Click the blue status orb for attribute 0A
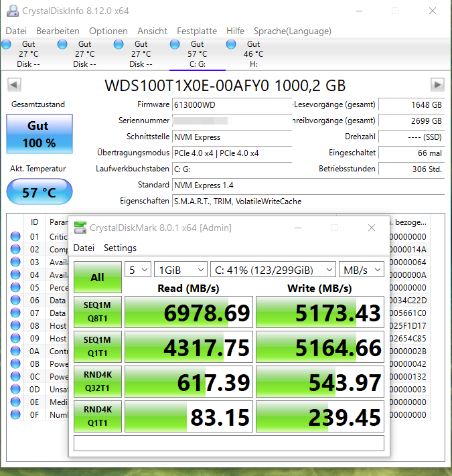 15,351
